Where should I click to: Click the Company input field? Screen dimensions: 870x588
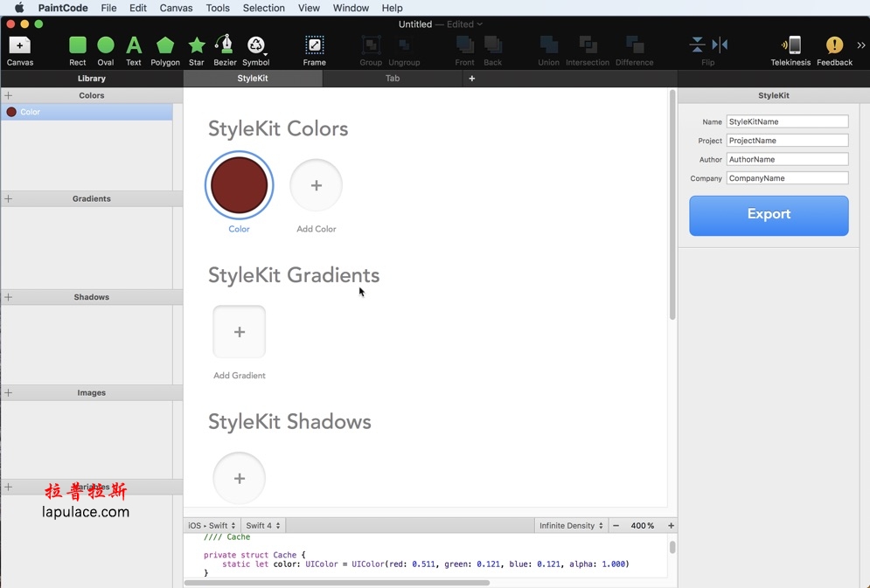[787, 178]
